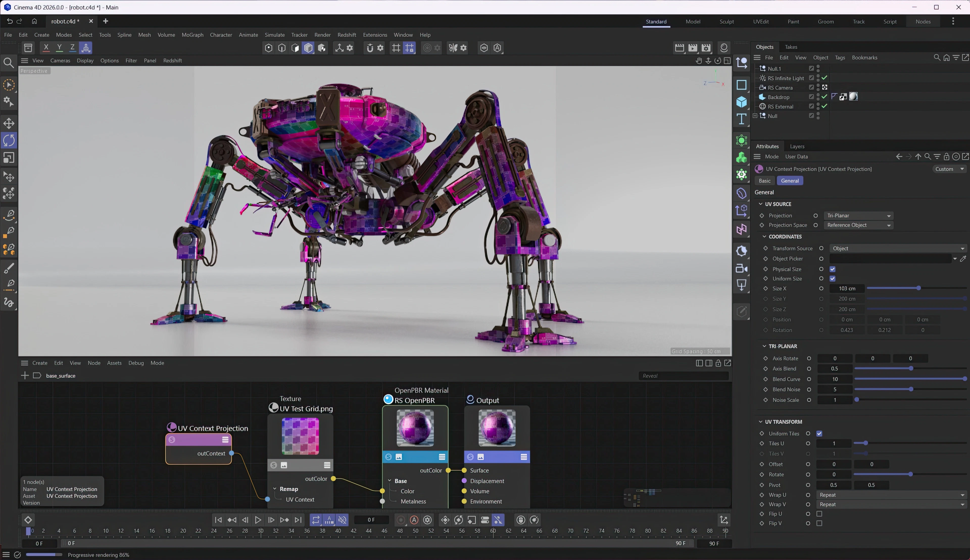This screenshot has width=970, height=560.
Task: Open the MoGraph menu
Action: (x=192, y=35)
